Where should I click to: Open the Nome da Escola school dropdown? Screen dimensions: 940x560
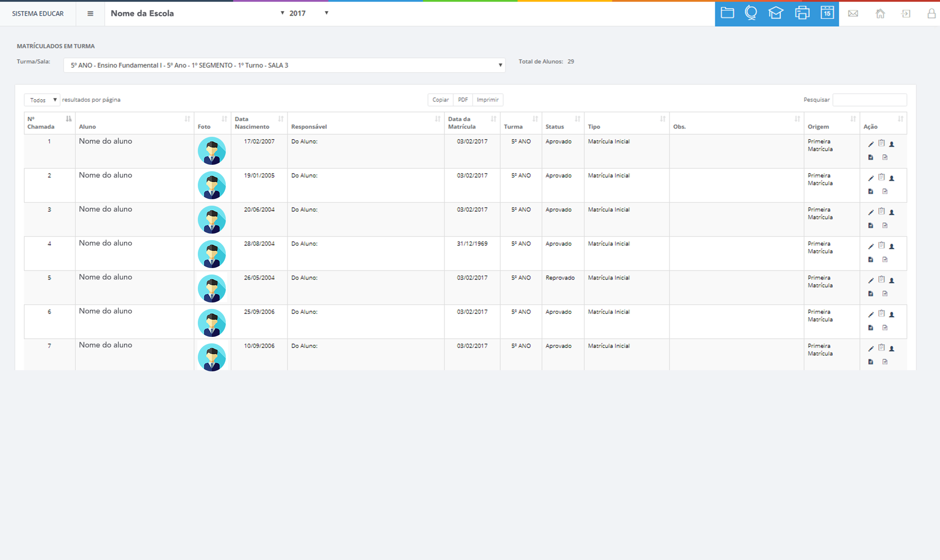click(197, 13)
